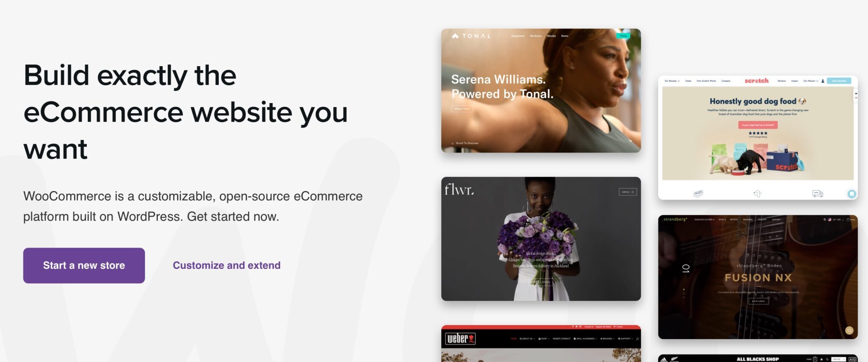The image size is (868, 362).
Task: Open the Strandberg Fusion NX showcase thumbnail
Action: (758, 277)
